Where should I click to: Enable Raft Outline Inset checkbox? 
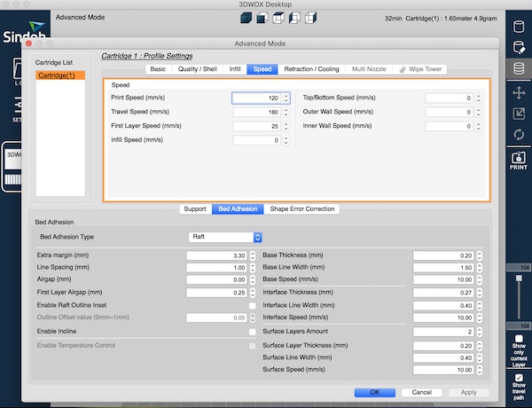click(252, 305)
